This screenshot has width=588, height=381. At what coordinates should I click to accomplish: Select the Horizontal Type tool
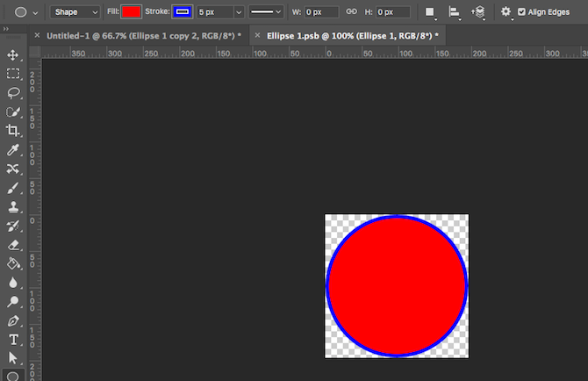pos(13,339)
